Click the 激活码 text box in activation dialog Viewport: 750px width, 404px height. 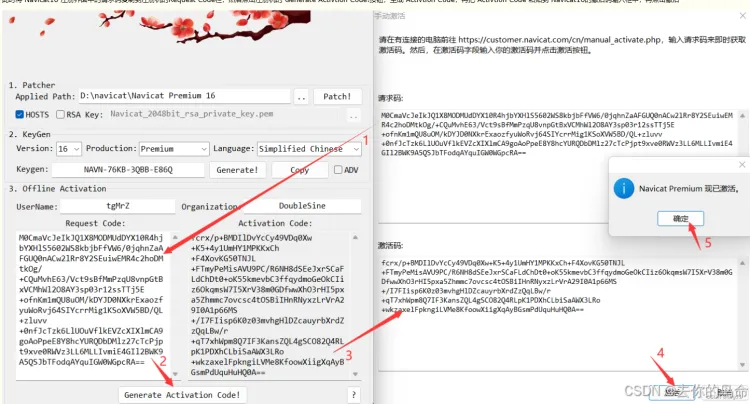coord(558,313)
